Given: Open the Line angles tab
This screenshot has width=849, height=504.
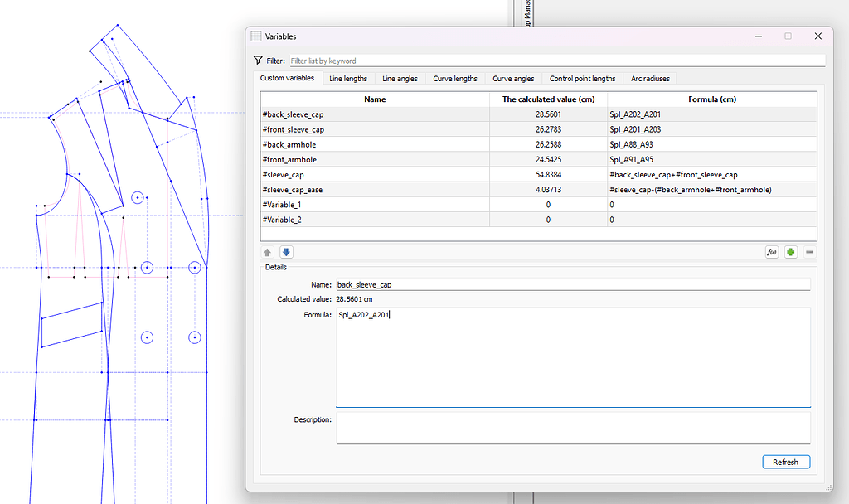Looking at the screenshot, I should [x=400, y=79].
